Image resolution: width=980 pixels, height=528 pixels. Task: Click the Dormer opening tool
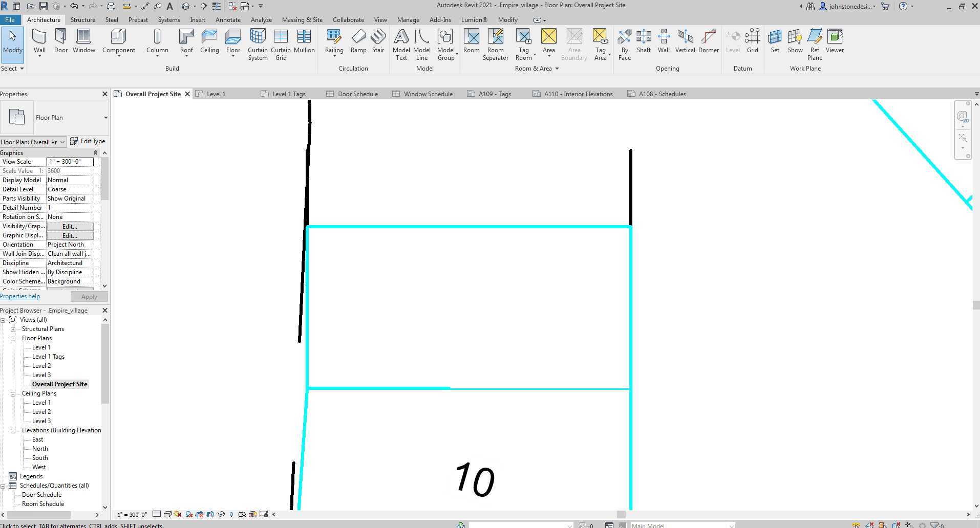click(709, 41)
